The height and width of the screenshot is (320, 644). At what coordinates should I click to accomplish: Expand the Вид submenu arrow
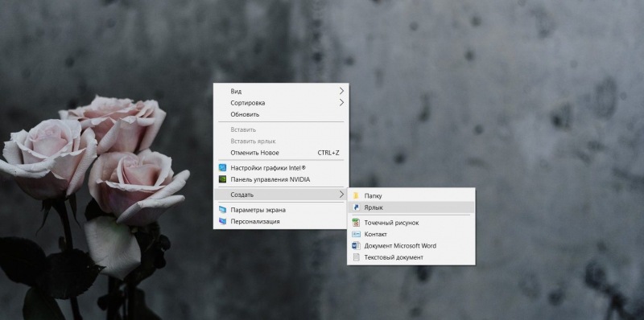[x=341, y=91]
